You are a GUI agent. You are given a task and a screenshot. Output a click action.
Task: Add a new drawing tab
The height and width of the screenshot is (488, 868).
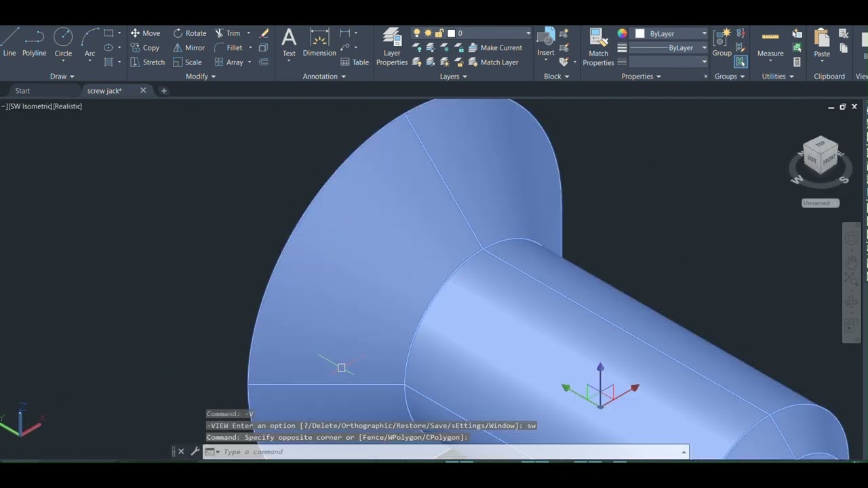pyautogui.click(x=163, y=91)
